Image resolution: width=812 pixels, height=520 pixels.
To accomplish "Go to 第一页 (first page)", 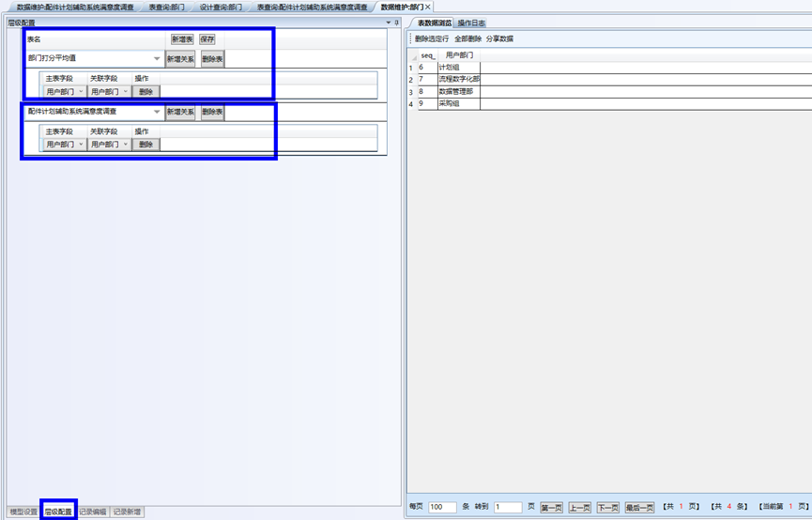I will click(551, 508).
